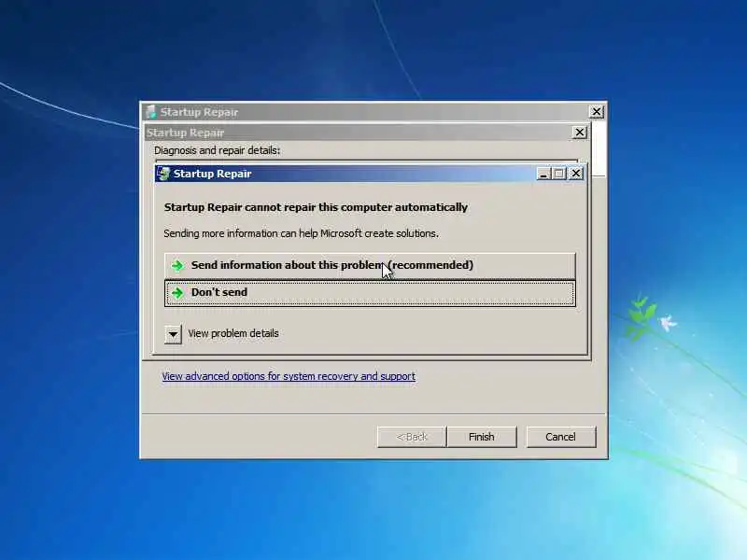Screen dimensions: 747x560
Task: Click the Finish button
Action: (481, 437)
